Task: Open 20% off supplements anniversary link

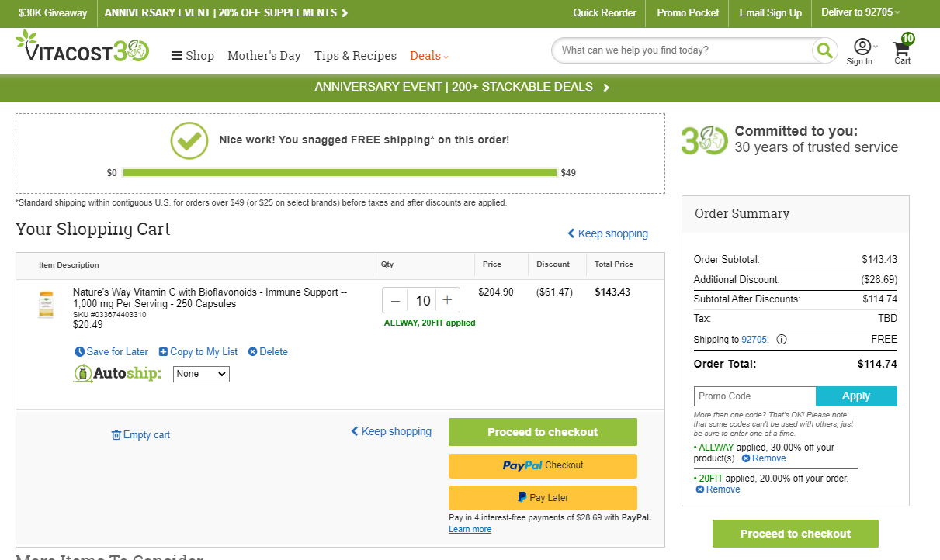Action: [227, 12]
